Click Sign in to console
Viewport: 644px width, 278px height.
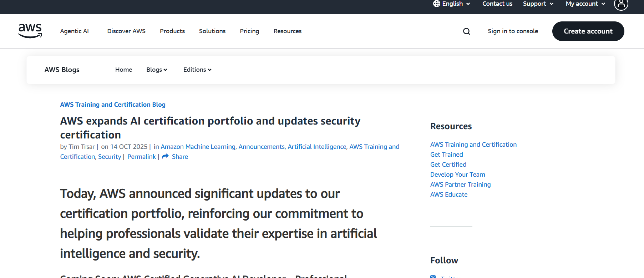click(x=513, y=31)
